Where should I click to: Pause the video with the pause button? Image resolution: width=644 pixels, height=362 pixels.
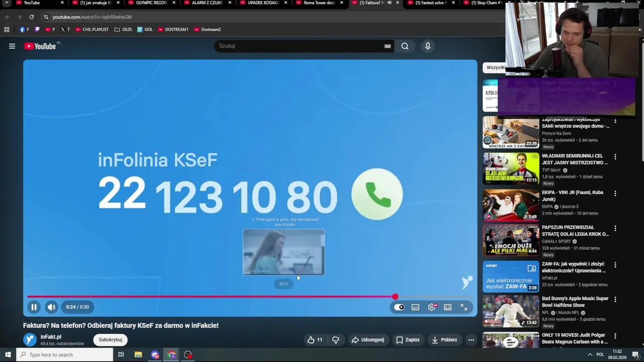[34, 307]
